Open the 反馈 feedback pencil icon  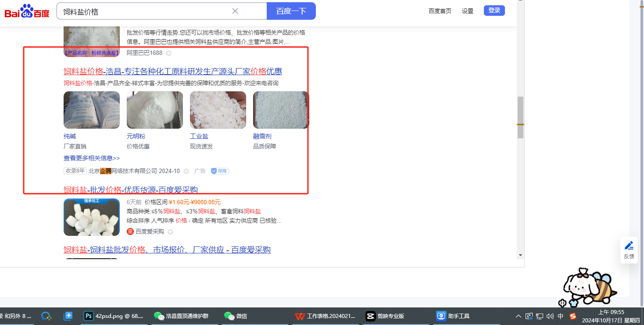[629, 249]
